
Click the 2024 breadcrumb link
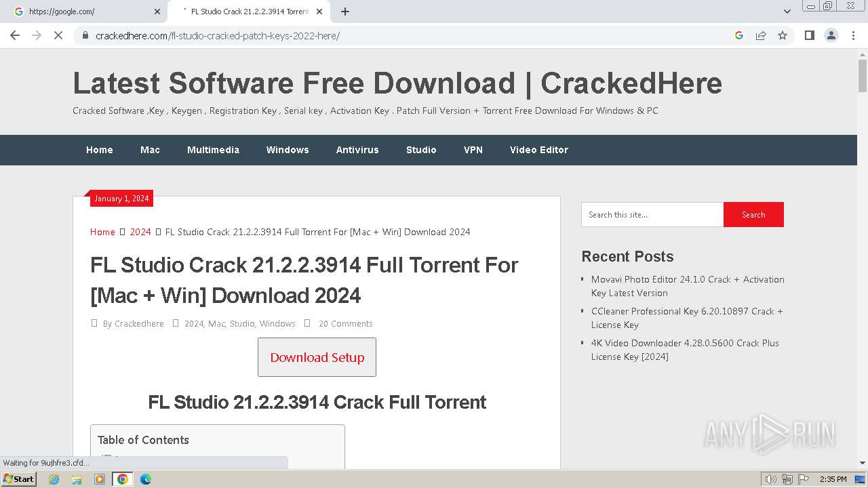coord(140,232)
